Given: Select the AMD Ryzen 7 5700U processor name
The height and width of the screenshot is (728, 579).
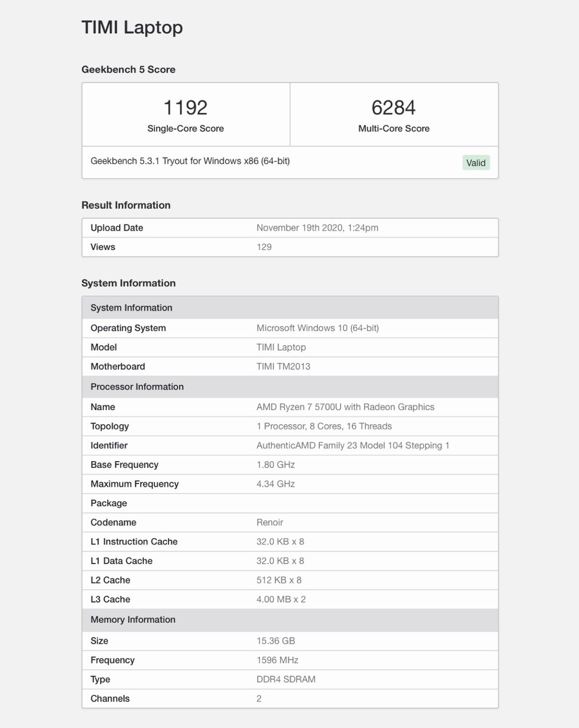Looking at the screenshot, I should (345, 407).
